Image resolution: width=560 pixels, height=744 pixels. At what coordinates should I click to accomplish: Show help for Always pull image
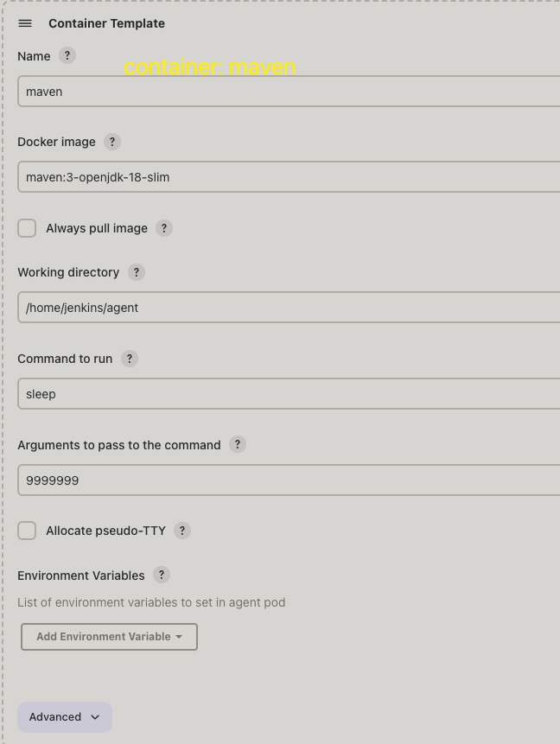[x=164, y=228]
